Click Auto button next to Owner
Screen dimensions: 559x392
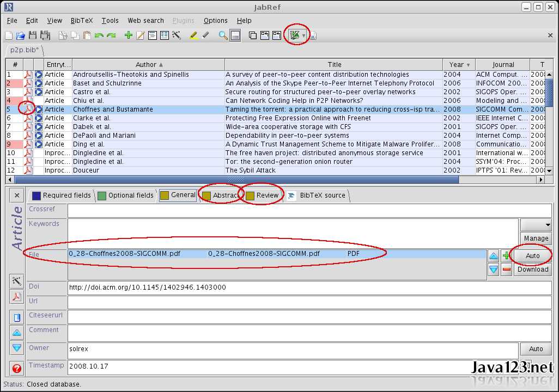click(536, 349)
